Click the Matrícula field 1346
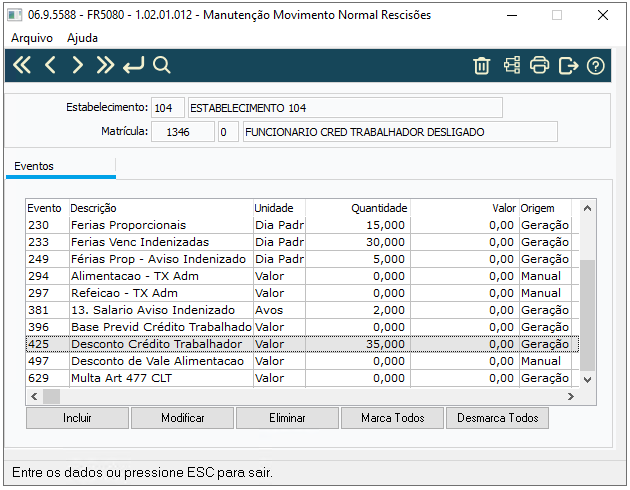This screenshot has height=490, width=630. 183,132
